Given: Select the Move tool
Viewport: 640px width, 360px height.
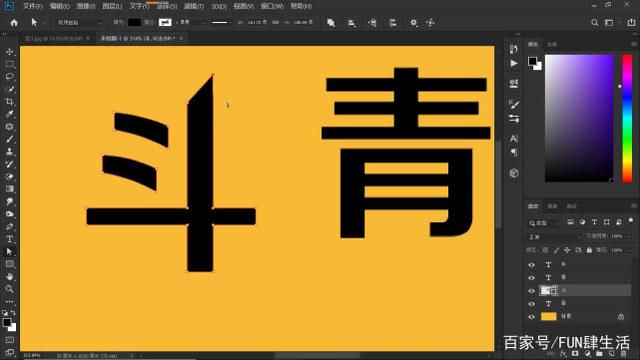Looking at the screenshot, I should [9, 52].
